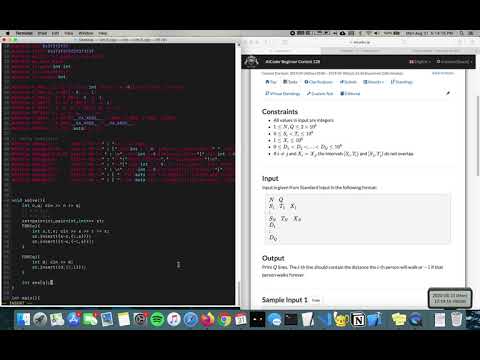Open the language dropdown in AtCoder header

tap(419, 62)
